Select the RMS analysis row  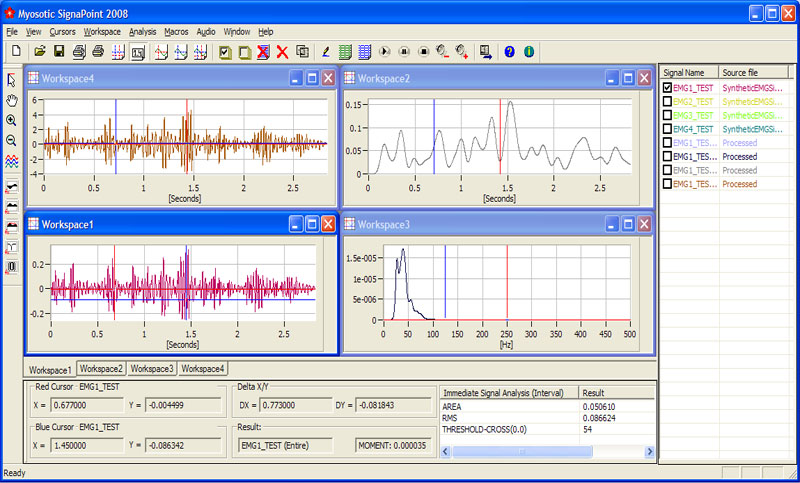tap(547, 418)
